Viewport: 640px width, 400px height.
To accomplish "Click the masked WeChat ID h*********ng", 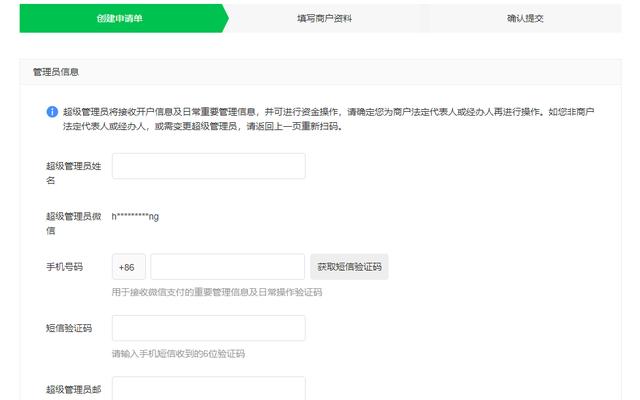I will tap(135, 216).
